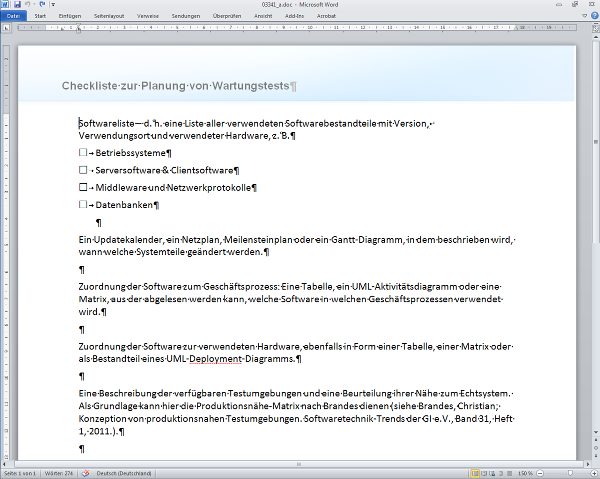This screenshot has width=600, height=479.
Task: Switch to Full Screen Reading view
Action: (482, 473)
